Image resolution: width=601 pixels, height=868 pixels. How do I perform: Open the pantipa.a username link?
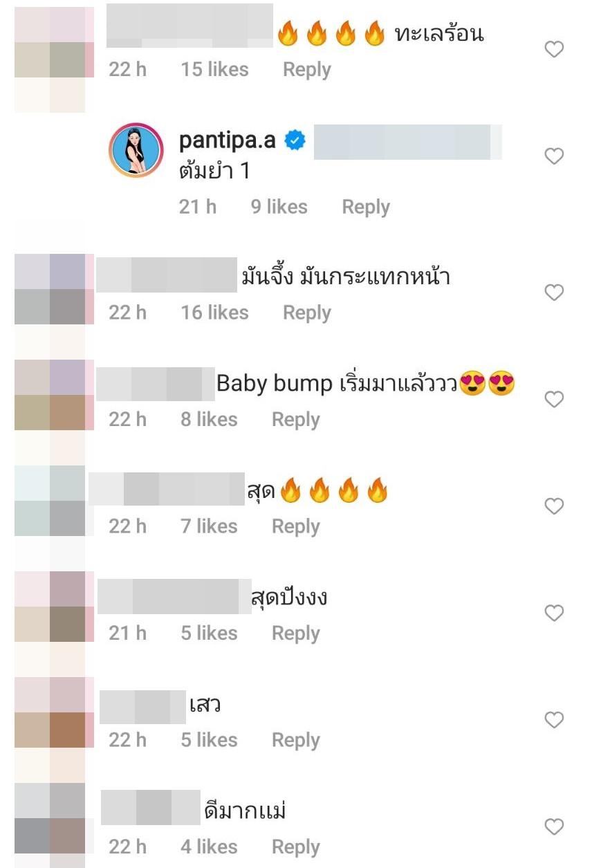[x=228, y=140]
